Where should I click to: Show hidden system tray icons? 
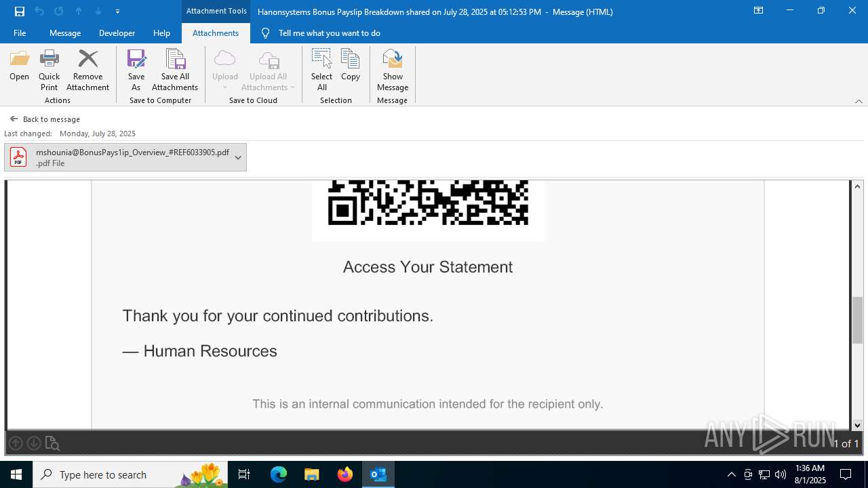(731, 474)
